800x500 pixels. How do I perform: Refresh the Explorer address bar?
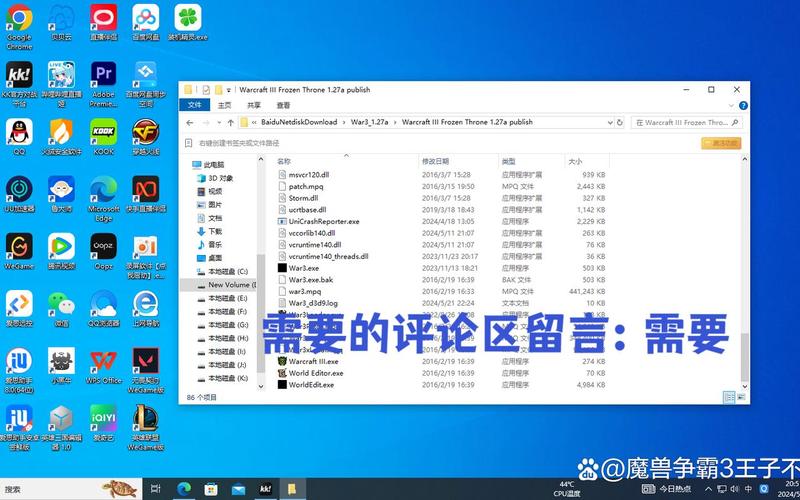(620, 122)
